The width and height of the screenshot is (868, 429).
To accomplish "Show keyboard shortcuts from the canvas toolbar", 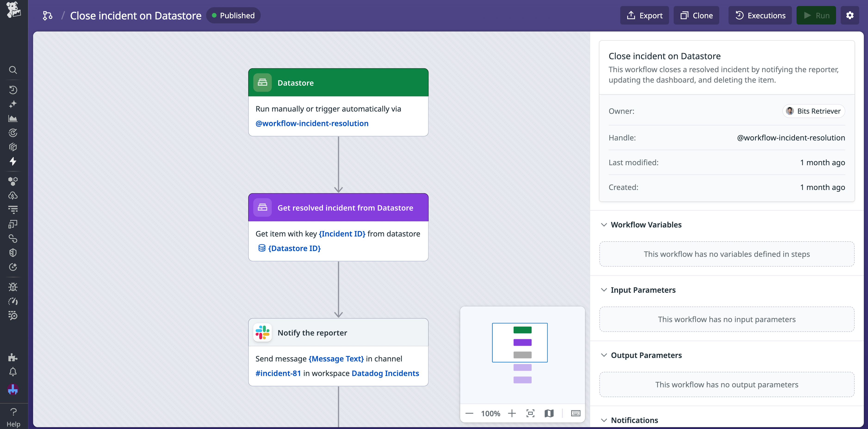I will pos(576,413).
